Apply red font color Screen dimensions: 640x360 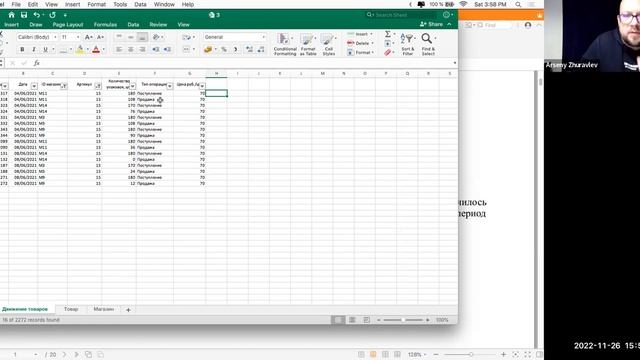point(96,49)
